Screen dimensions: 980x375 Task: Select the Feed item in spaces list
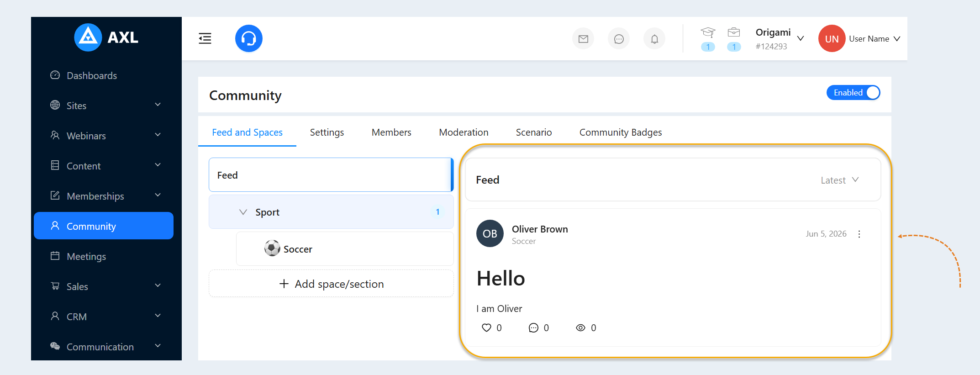(x=331, y=175)
